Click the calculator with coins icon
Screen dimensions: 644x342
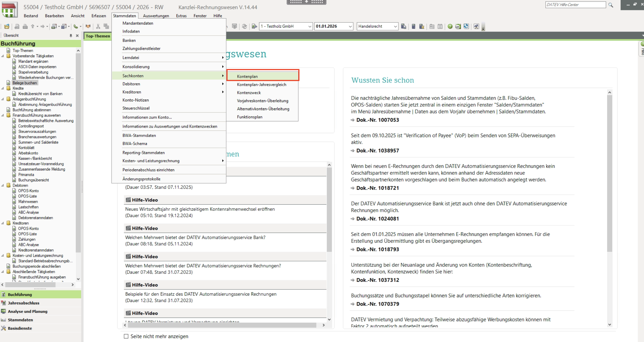click(x=421, y=26)
